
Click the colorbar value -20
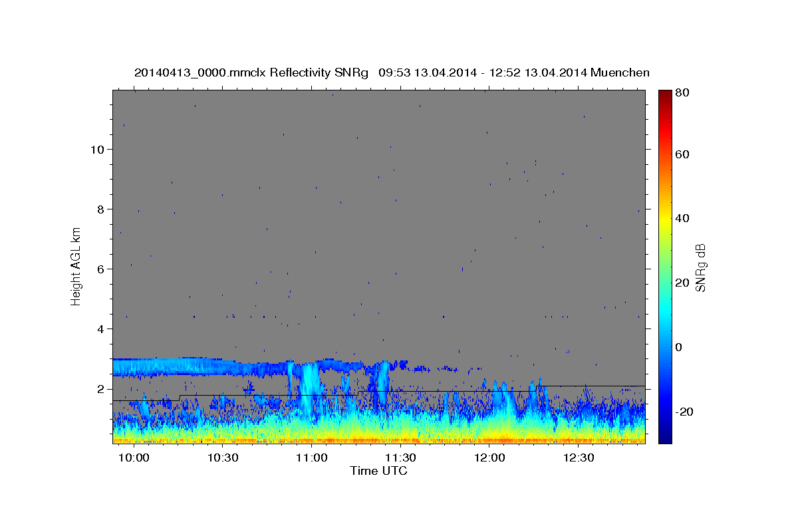(684, 412)
